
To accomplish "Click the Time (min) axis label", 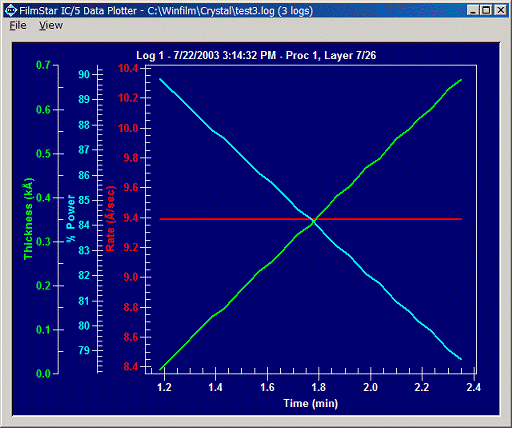I will 311,403.
